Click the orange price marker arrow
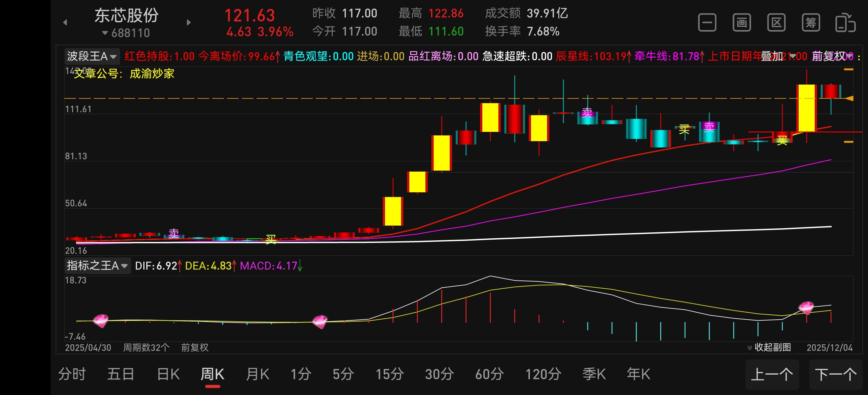 (x=850, y=98)
